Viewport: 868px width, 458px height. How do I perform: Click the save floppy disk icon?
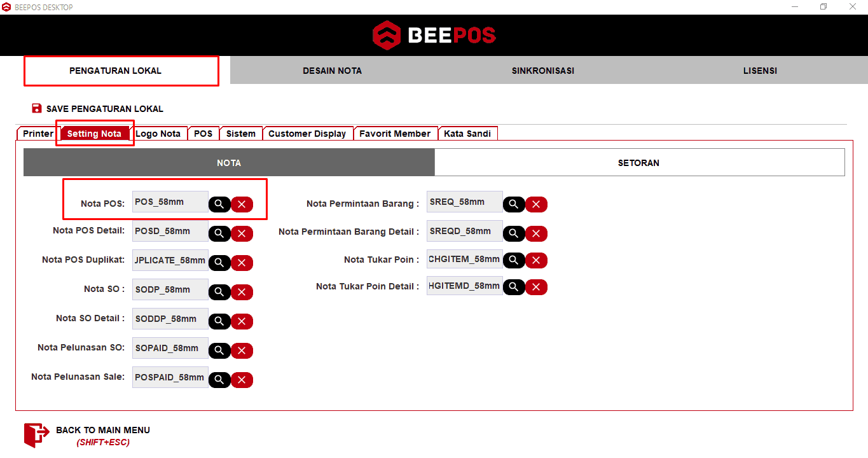tap(37, 109)
